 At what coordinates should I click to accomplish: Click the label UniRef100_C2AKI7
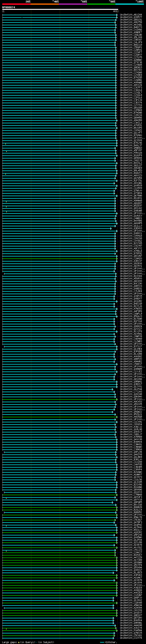pyautogui.click(x=131, y=552)
